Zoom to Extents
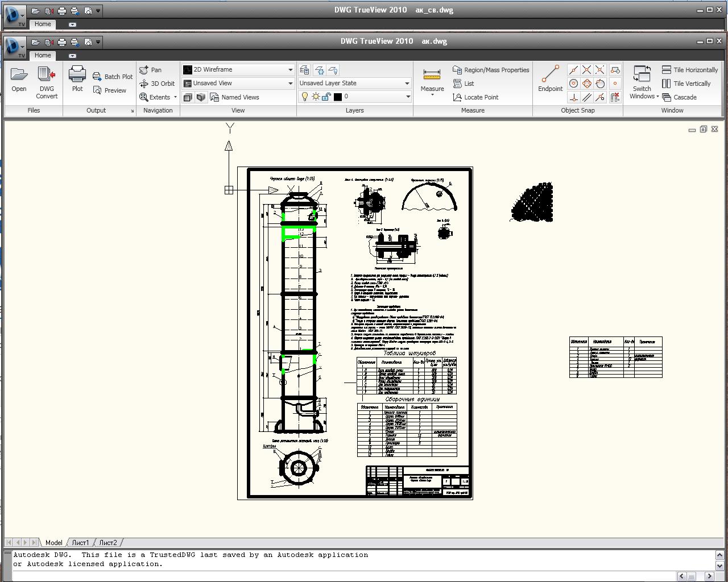Image resolution: width=728 pixels, height=582 pixels. pyautogui.click(x=155, y=97)
